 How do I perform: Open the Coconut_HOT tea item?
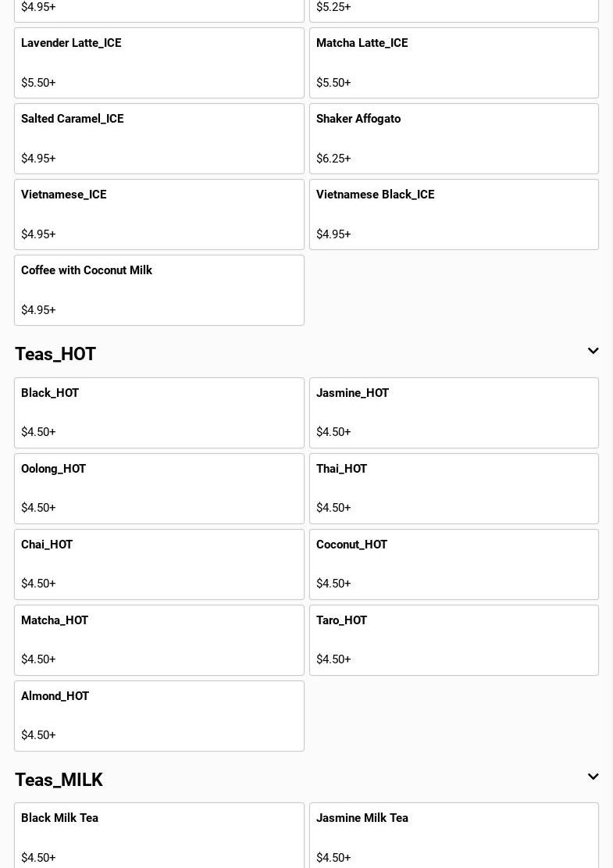454,565
